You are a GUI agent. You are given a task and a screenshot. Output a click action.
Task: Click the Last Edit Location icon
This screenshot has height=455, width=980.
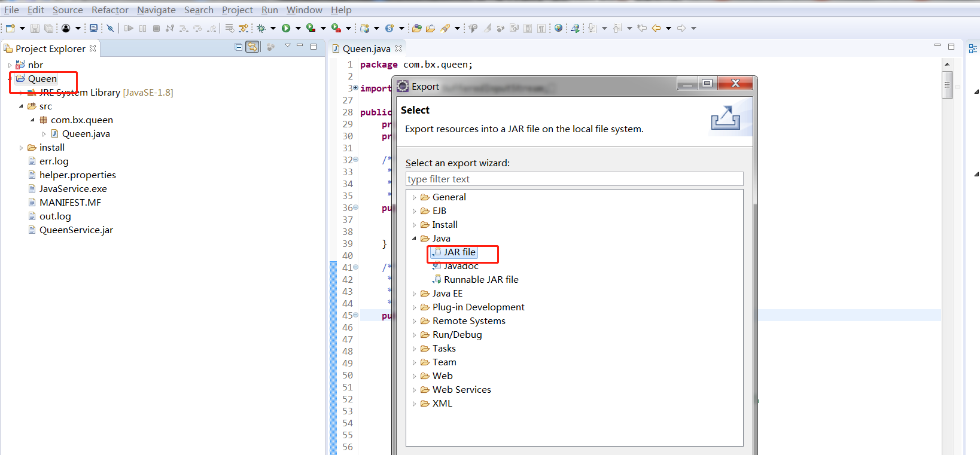[x=642, y=28]
